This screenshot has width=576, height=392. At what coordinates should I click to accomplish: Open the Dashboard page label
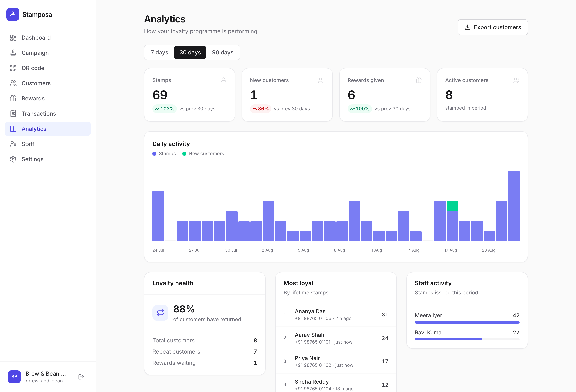pyautogui.click(x=36, y=38)
